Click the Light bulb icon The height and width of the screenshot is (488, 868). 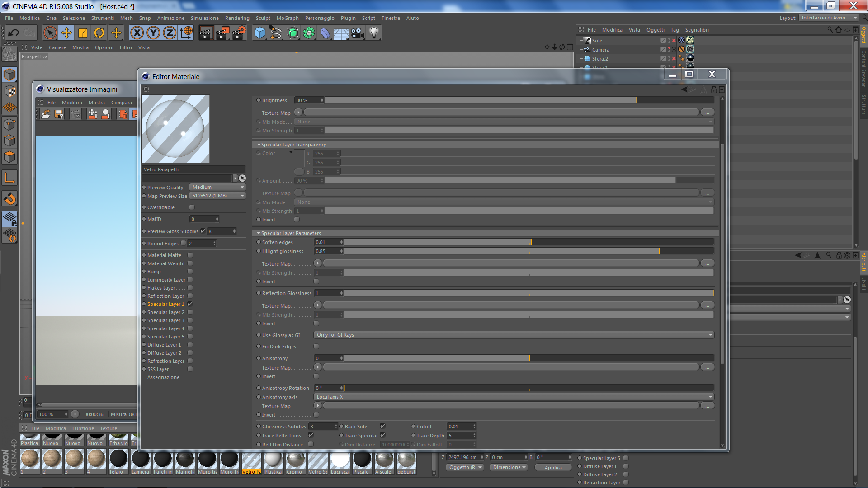[x=374, y=33]
